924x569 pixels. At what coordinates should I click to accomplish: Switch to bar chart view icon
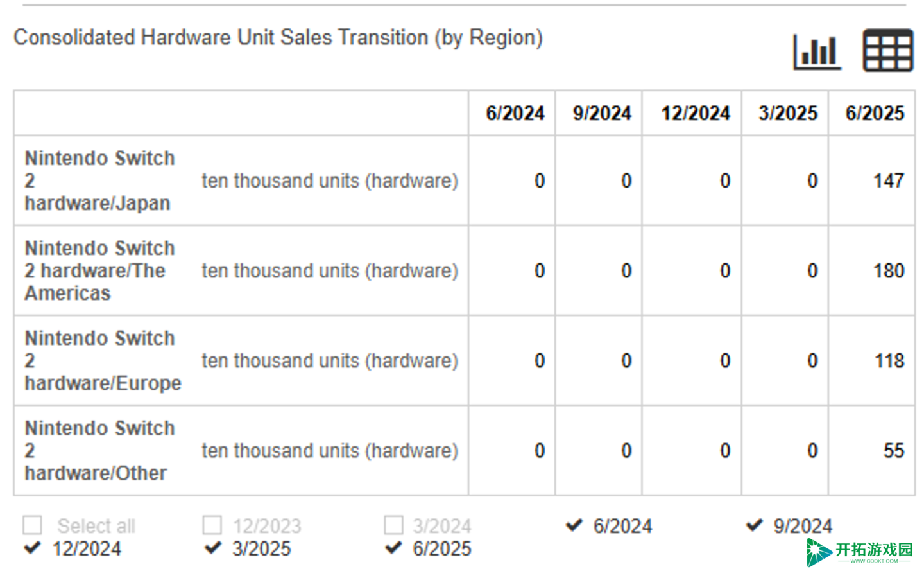(817, 51)
